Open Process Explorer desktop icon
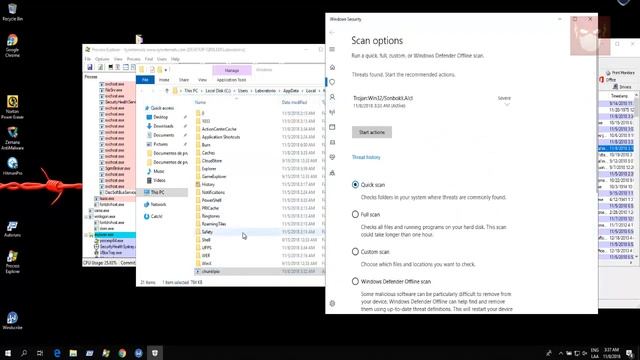Image resolution: width=640 pixels, height=360 pixels. pos(12,262)
